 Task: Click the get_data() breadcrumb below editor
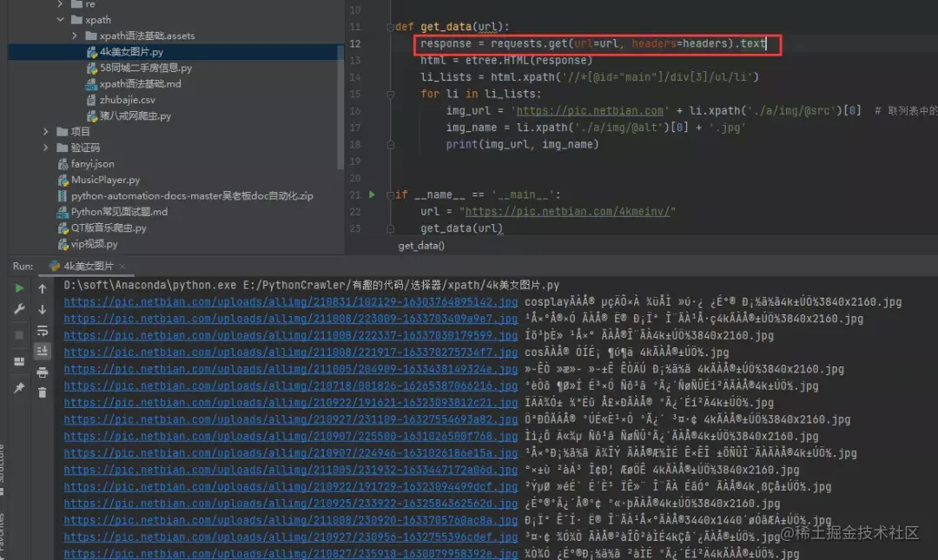coord(421,246)
